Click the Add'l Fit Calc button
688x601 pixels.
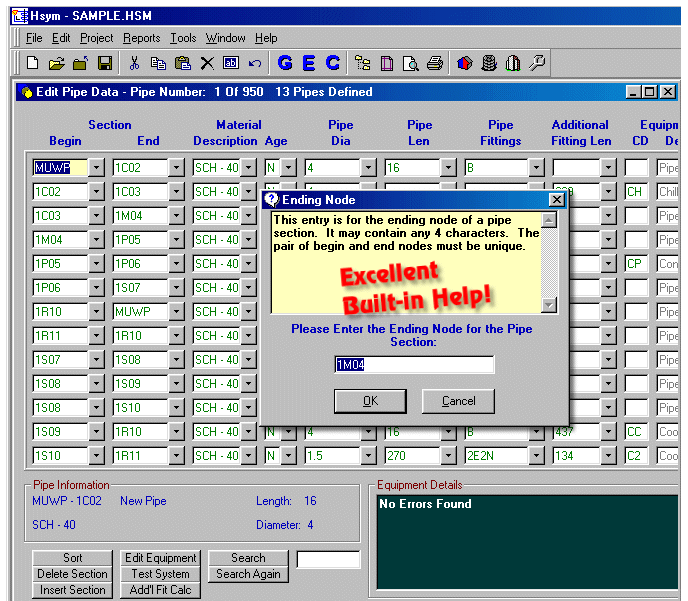(x=161, y=590)
